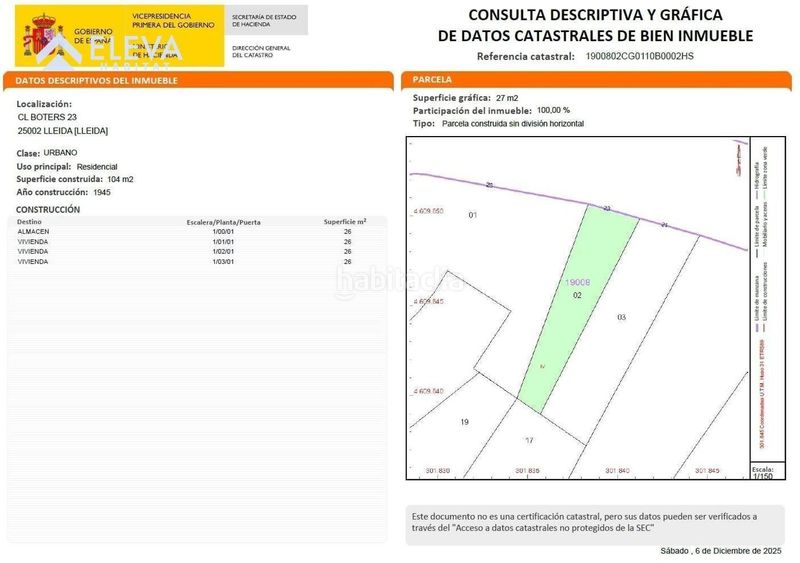The image size is (800, 563).
Task: Click the 'Superficie gráfica:' label
Action: (x=452, y=98)
